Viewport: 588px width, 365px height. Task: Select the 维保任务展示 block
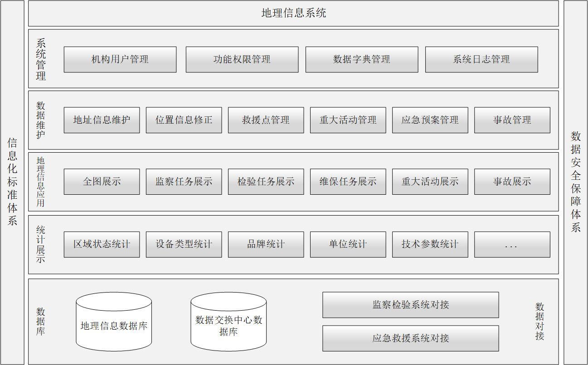click(348, 182)
